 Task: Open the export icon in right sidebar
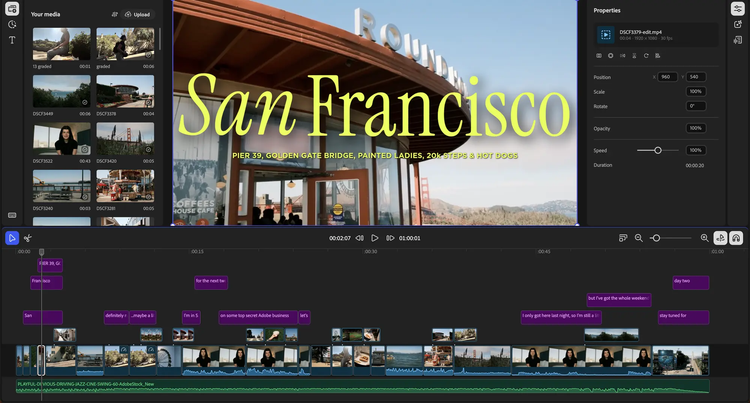point(737,24)
